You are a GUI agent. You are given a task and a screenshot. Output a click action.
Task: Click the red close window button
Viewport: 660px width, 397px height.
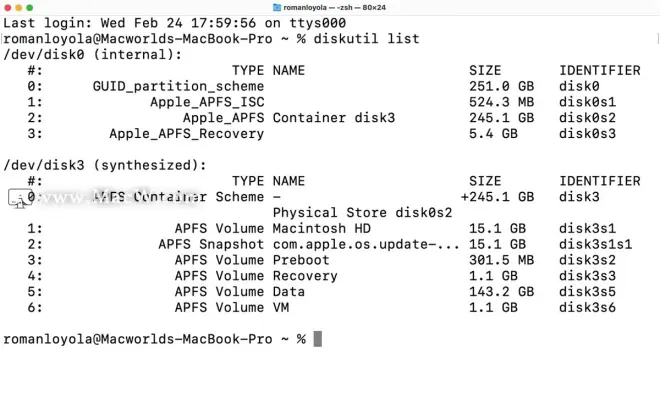coord(7,8)
